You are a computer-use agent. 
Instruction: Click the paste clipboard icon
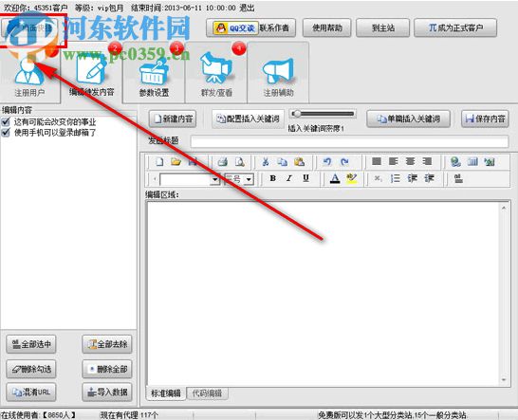pyautogui.click(x=299, y=162)
